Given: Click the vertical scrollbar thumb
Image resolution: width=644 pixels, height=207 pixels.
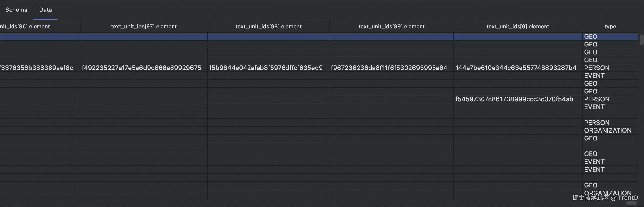Looking at the screenshot, I should point(641,40).
